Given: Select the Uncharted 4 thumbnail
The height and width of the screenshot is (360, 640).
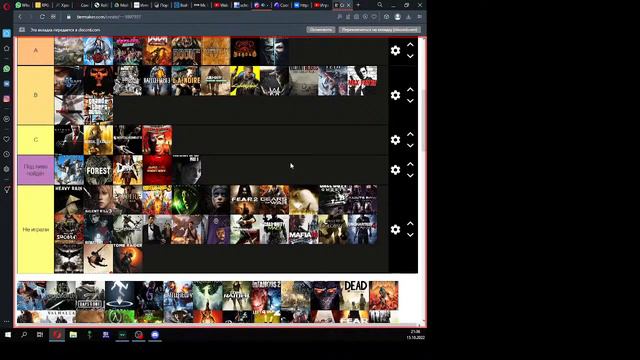Looking at the screenshot, I should coord(362,229).
